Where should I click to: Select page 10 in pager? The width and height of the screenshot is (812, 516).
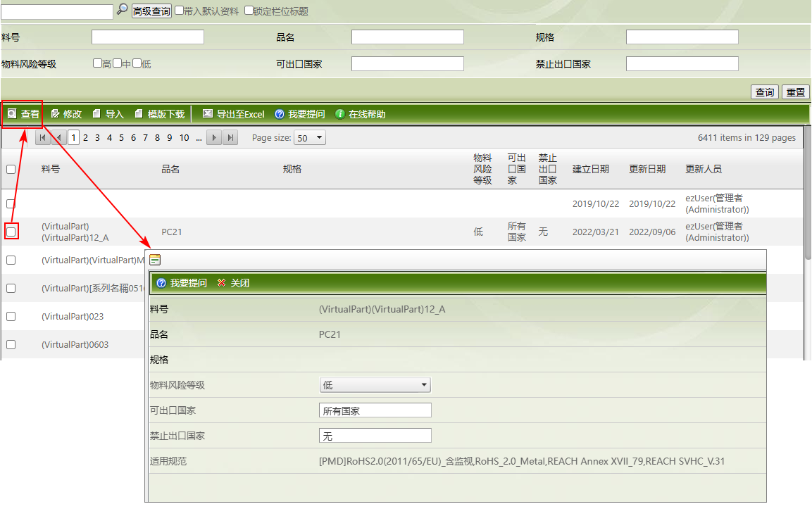[185, 138]
